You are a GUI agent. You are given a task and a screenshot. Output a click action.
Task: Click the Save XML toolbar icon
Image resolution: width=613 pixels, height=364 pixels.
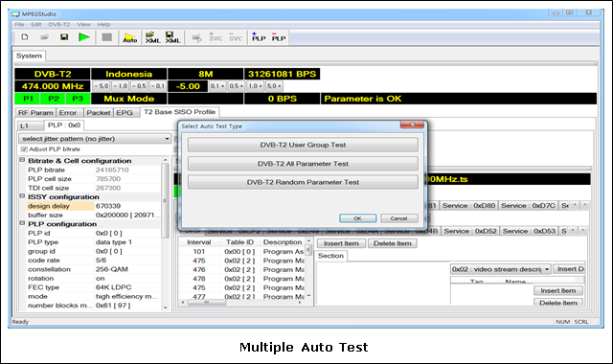(x=172, y=38)
